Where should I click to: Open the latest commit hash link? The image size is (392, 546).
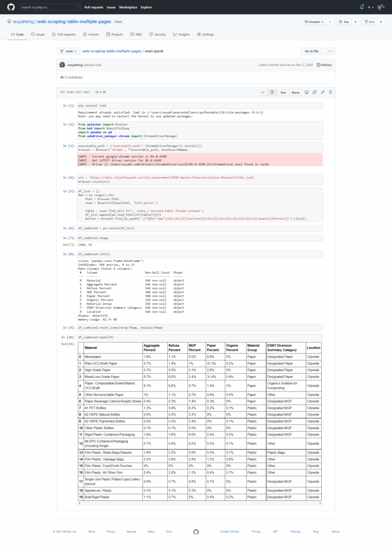click(285, 65)
